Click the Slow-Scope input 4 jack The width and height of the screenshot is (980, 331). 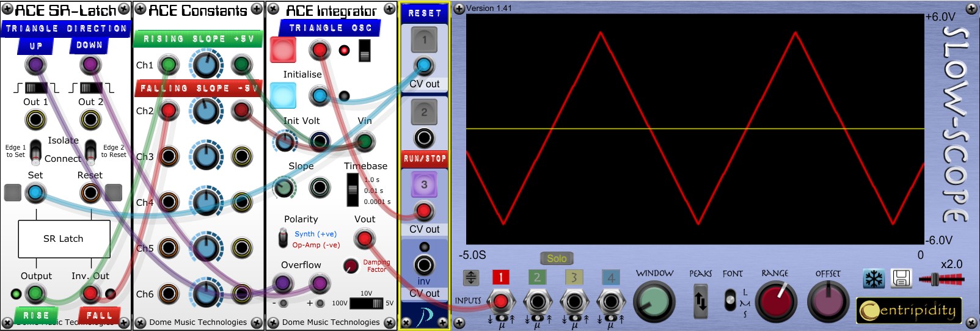[x=610, y=302]
